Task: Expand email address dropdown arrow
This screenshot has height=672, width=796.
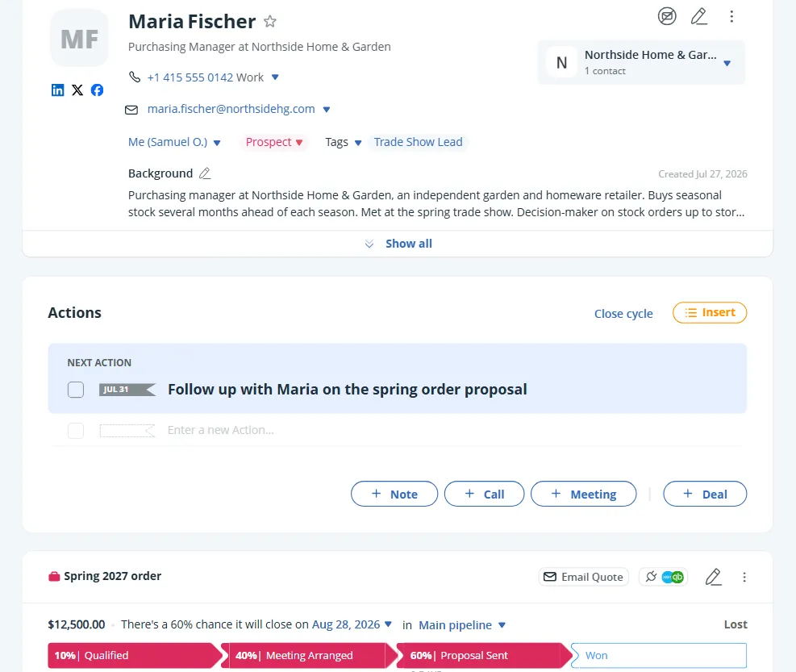Action: [x=327, y=109]
